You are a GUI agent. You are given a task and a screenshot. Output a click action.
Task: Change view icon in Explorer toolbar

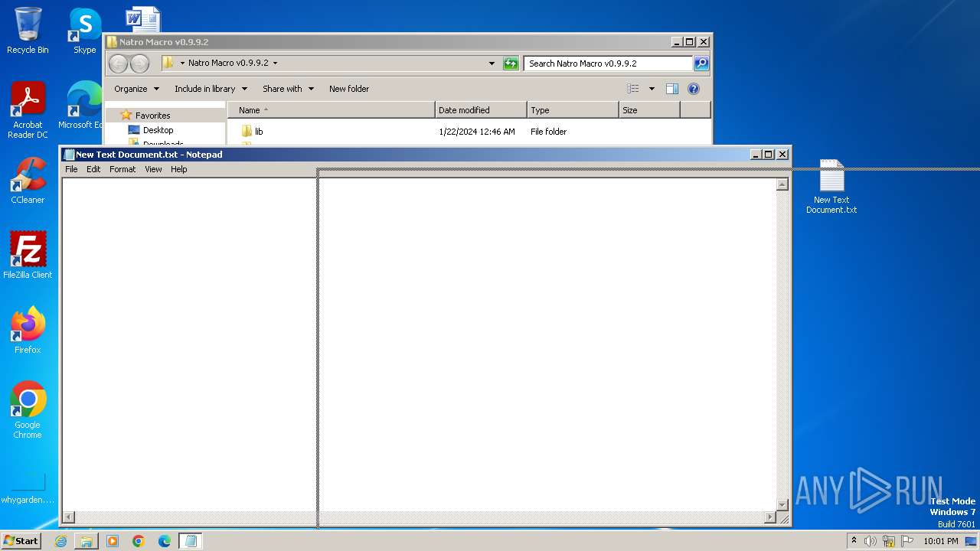tap(633, 89)
